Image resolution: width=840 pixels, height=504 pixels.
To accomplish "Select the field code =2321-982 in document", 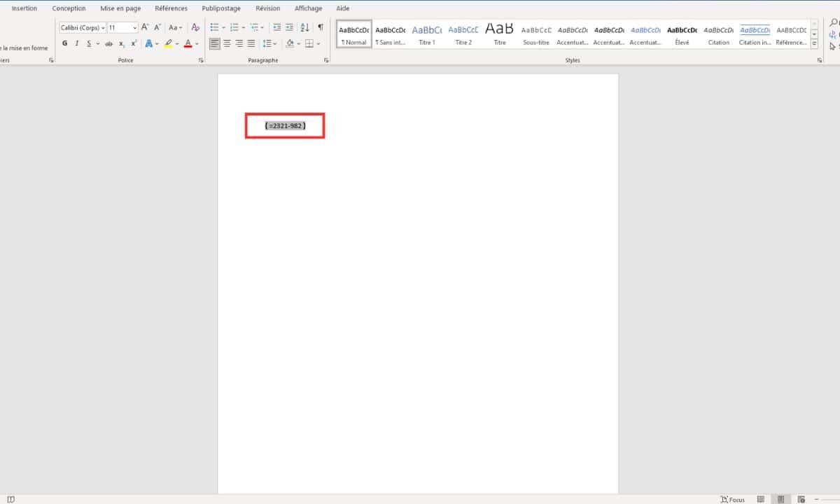I will point(286,125).
